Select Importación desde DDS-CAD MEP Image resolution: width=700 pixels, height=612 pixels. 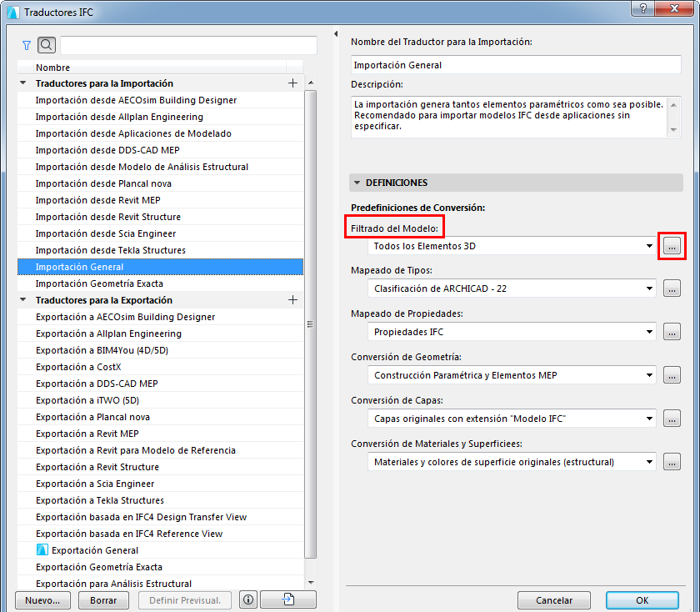(x=160, y=150)
